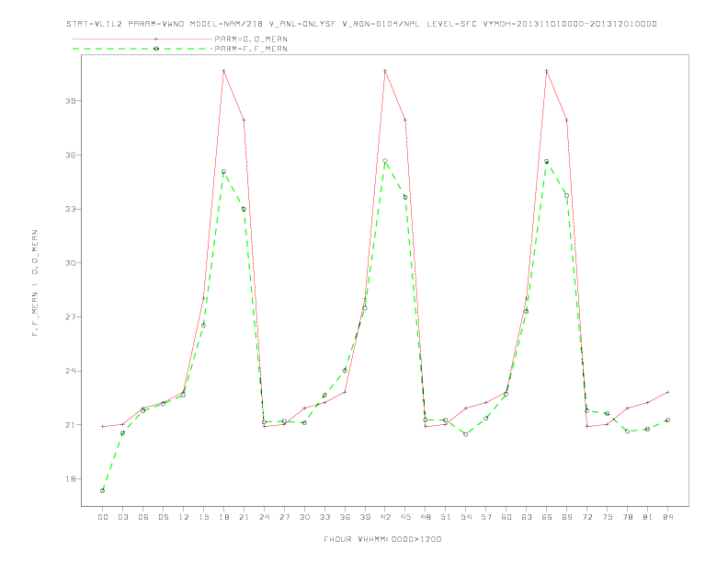This screenshot has height=563, width=728.
Task: Click y-axis tick label 27
Action: 71,316
